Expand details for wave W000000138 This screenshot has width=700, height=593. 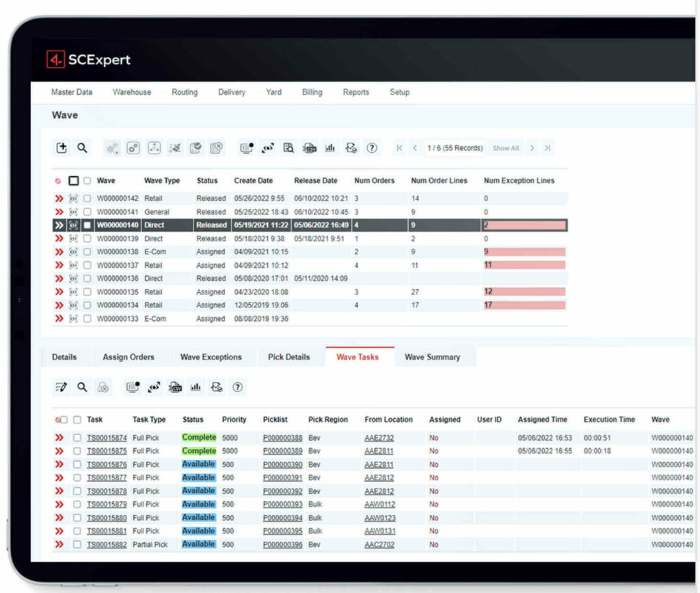[60, 252]
